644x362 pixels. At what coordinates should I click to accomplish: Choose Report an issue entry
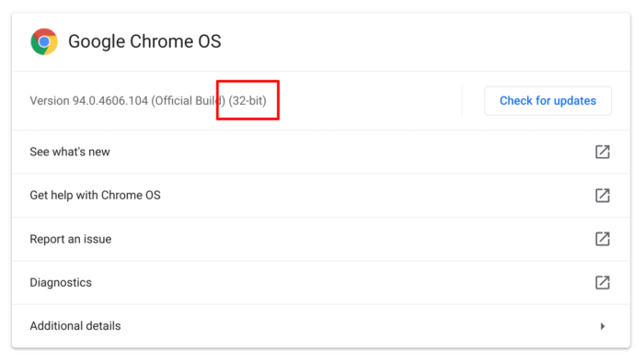pos(321,239)
